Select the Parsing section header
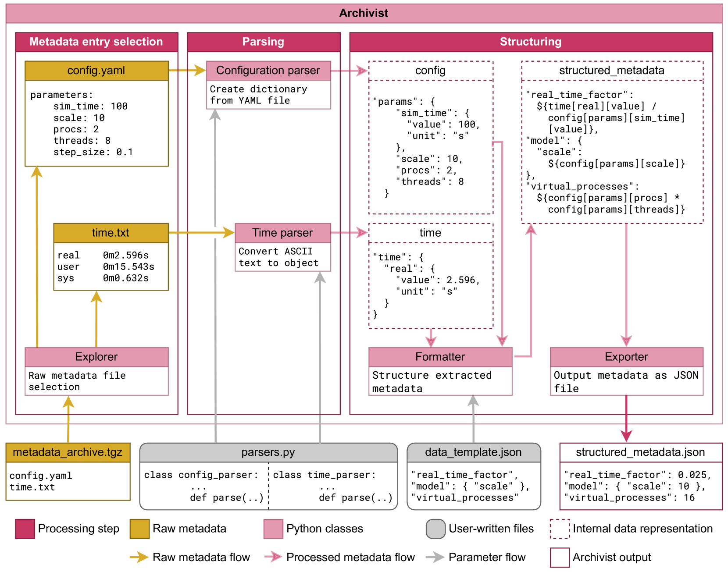728x572 pixels. (x=264, y=42)
